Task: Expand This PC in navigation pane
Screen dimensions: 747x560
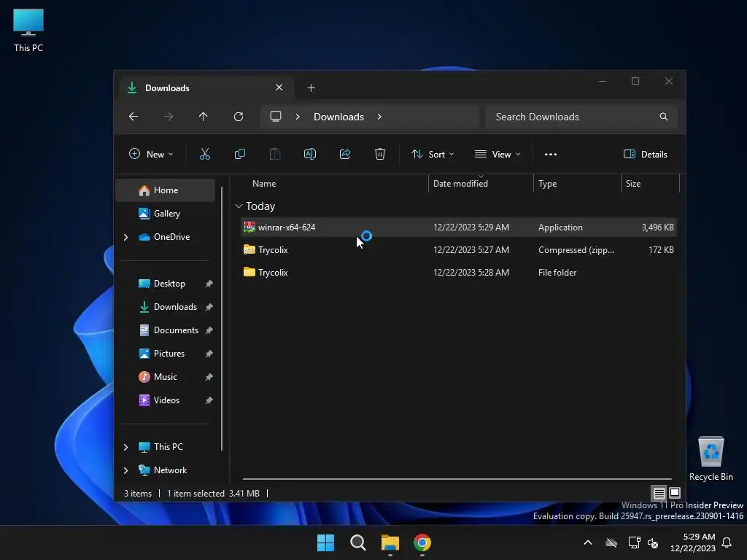Action: click(x=125, y=447)
